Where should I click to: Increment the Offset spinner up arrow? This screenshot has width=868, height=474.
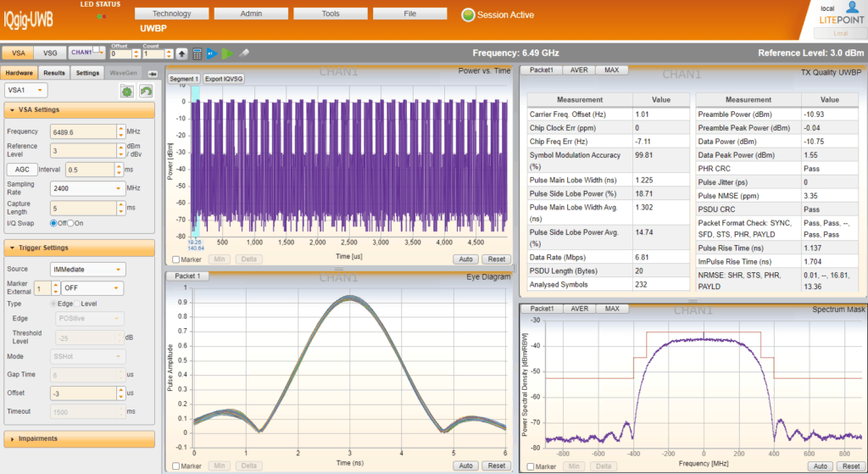[x=136, y=52]
